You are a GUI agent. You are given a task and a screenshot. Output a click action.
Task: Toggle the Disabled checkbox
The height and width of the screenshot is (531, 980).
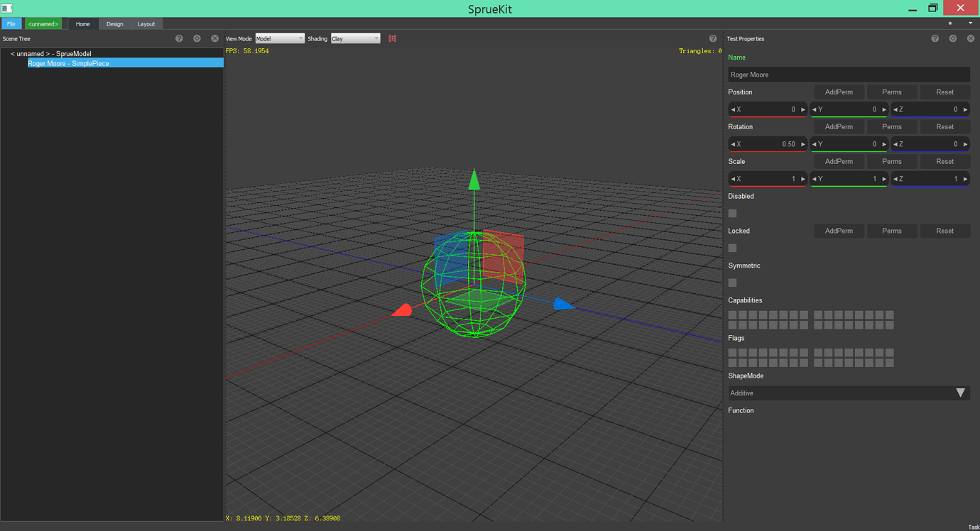click(732, 213)
